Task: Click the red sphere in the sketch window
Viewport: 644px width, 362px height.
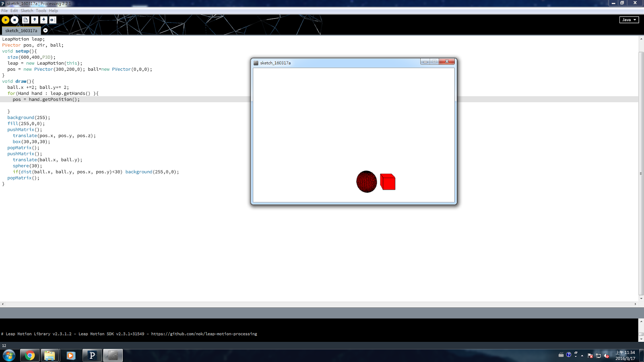Action: click(367, 182)
